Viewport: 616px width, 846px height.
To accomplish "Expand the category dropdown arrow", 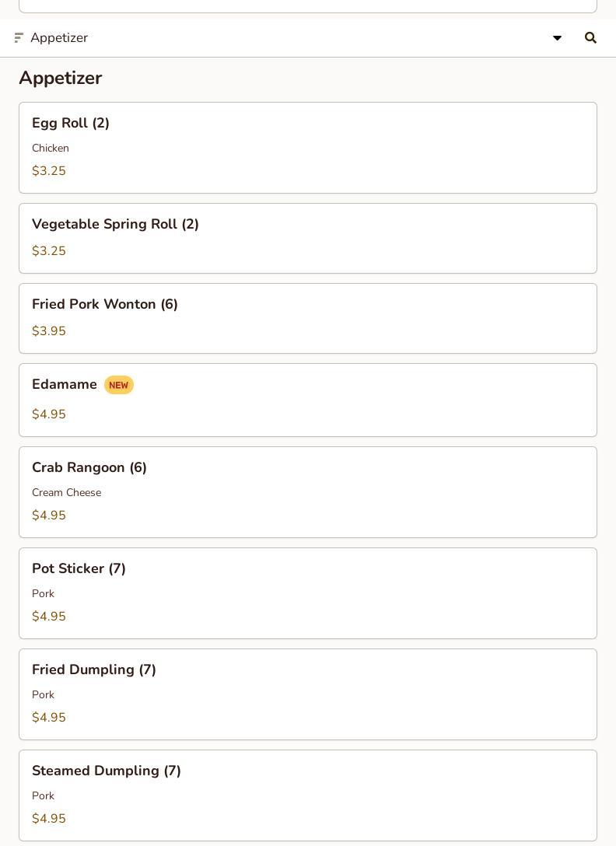I will tap(557, 38).
